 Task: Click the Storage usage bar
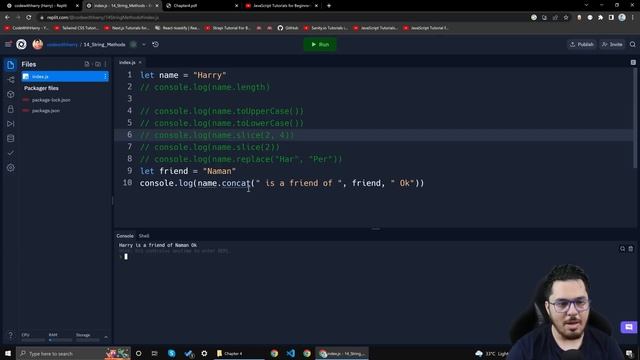coord(87,340)
